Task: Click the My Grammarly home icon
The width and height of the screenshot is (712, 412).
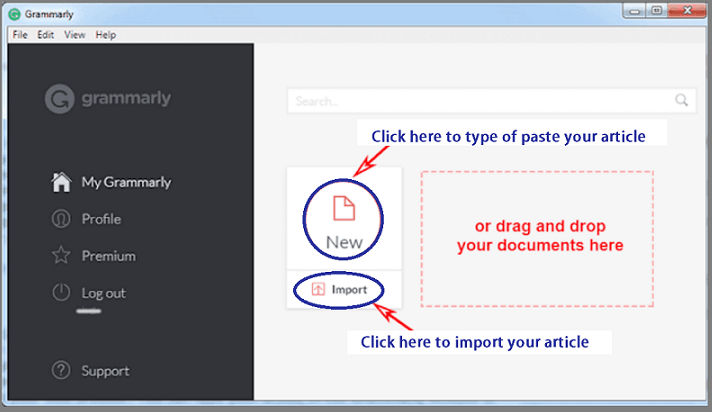Action: pyautogui.click(x=61, y=182)
